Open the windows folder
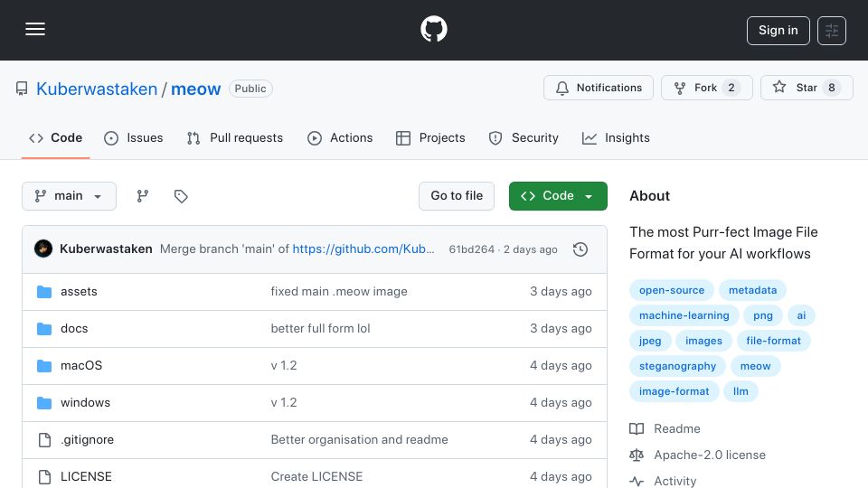This screenshot has height=488, width=868. click(x=85, y=403)
